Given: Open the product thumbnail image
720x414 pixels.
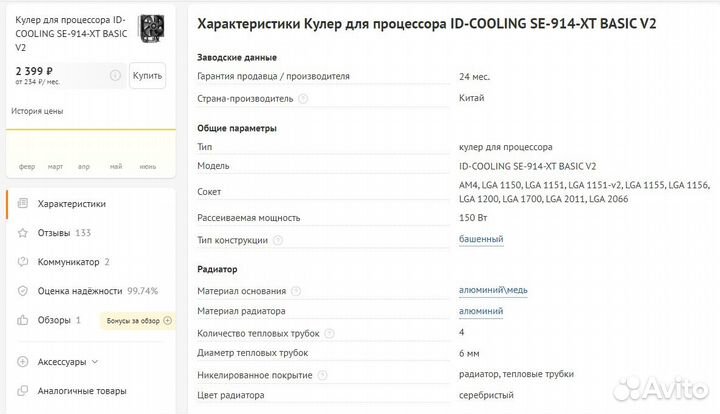Looking at the screenshot, I should [x=152, y=28].
